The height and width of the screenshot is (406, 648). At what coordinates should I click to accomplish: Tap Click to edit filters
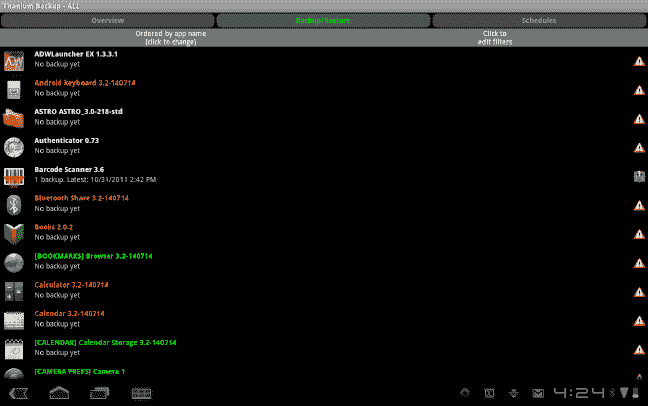[495, 38]
